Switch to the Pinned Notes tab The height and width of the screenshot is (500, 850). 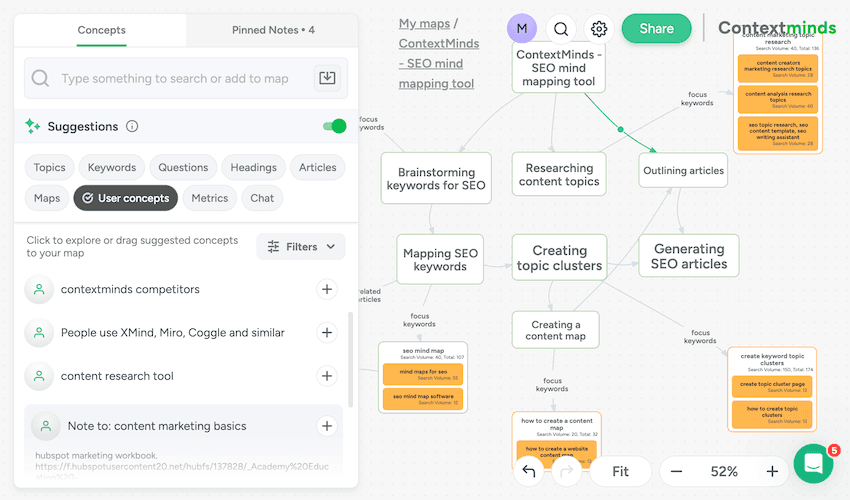click(273, 30)
